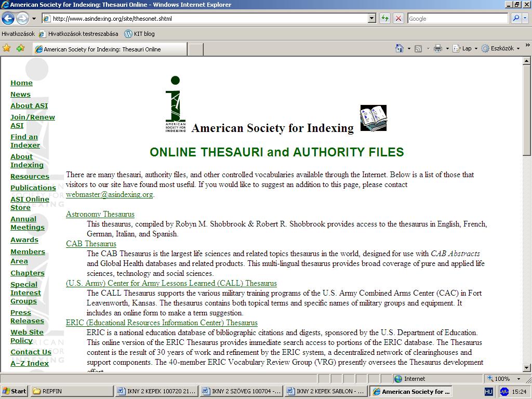Click the HU language indicator in tray
Screen dimensions: 532x399
pyautogui.click(x=488, y=392)
